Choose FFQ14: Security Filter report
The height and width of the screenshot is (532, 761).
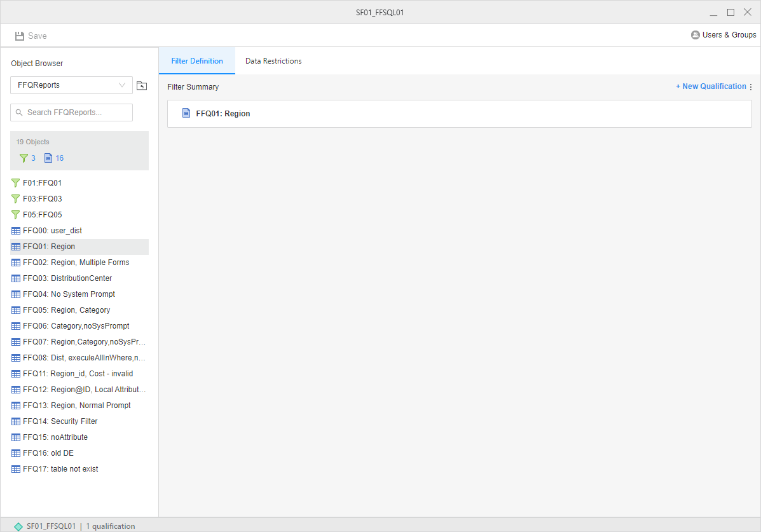(x=60, y=421)
